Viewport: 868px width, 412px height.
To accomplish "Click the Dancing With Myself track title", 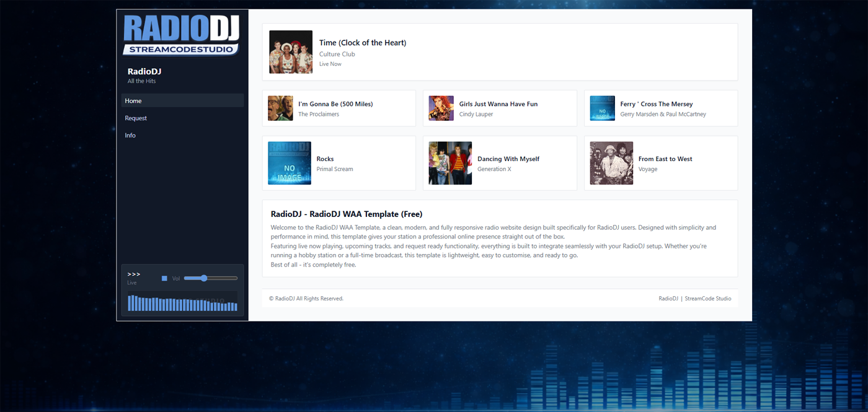I will pos(508,159).
